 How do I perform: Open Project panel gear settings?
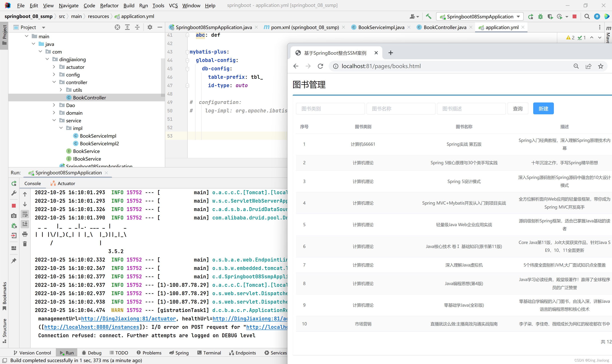tap(150, 27)
